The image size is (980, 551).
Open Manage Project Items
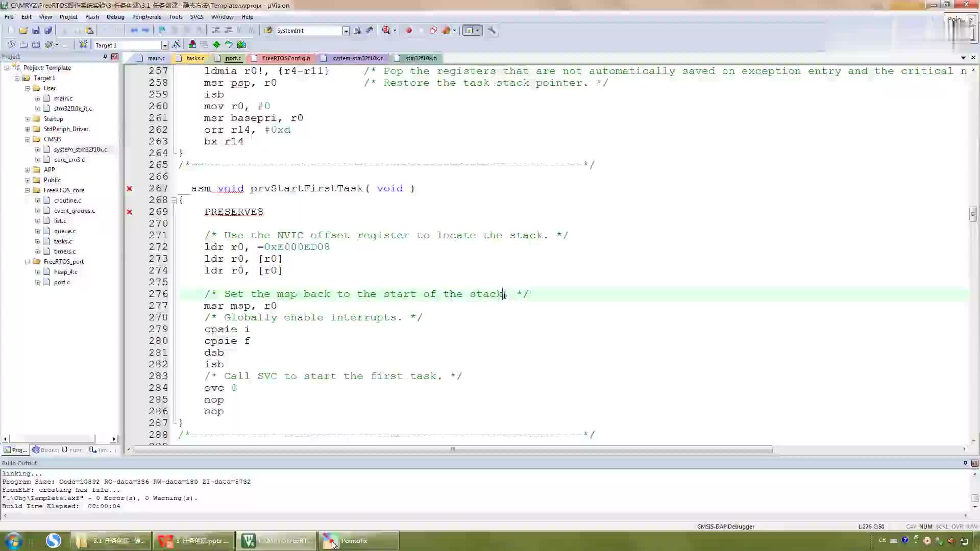pos(192,45)
